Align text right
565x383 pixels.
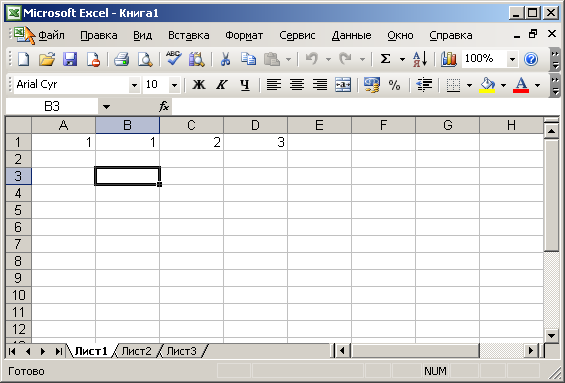(x=320, y=85)
